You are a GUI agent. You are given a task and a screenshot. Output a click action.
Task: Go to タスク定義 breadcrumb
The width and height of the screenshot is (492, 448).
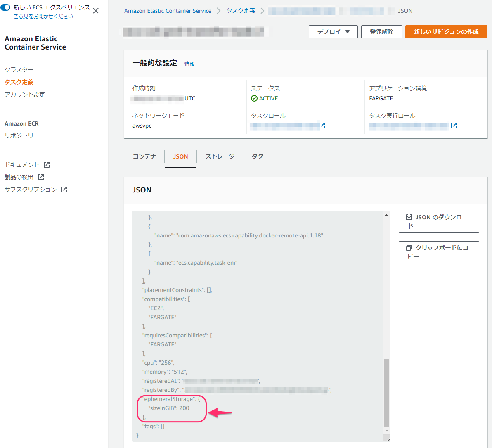pyautogui.click(x=240, y=11)
